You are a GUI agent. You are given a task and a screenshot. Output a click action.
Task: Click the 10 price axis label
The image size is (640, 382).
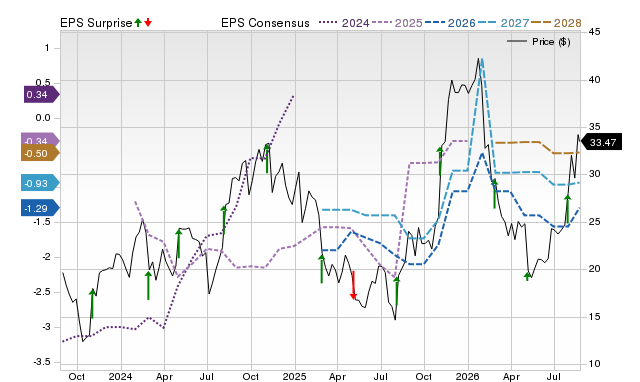pos(595,364)
